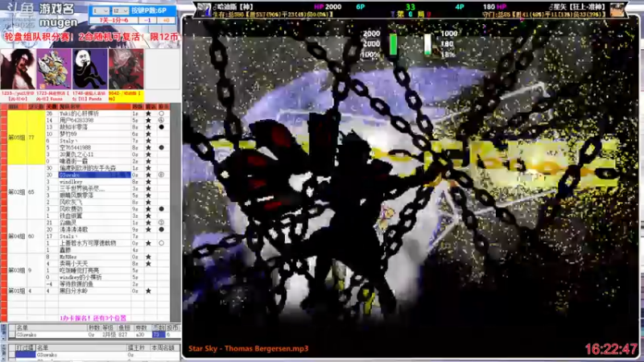The height and width of the screenshot is (362, 644).
Task: Click the Star Sky song title text
Action: click(x=248, y=348)
